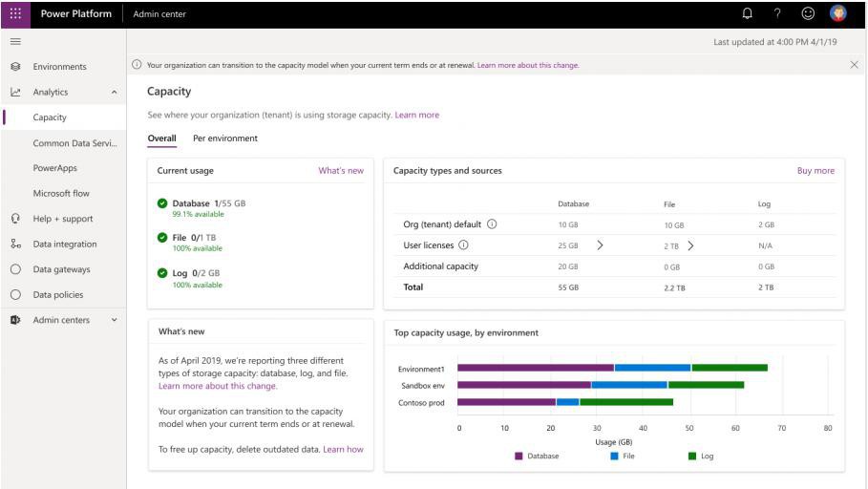This screenshot has height=489, width=868.
Task: Switch to the Per environment tab
Action: point(225,138)
